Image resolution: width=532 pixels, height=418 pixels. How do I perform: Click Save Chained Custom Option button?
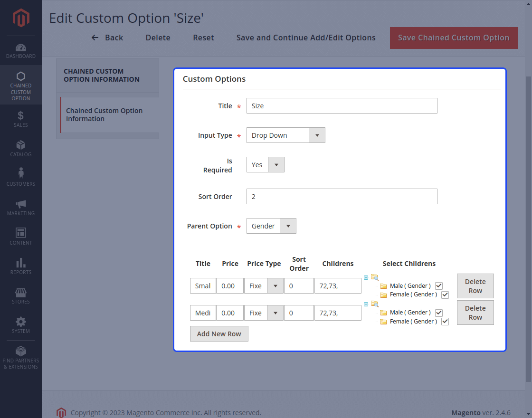(x=454, y=38)
